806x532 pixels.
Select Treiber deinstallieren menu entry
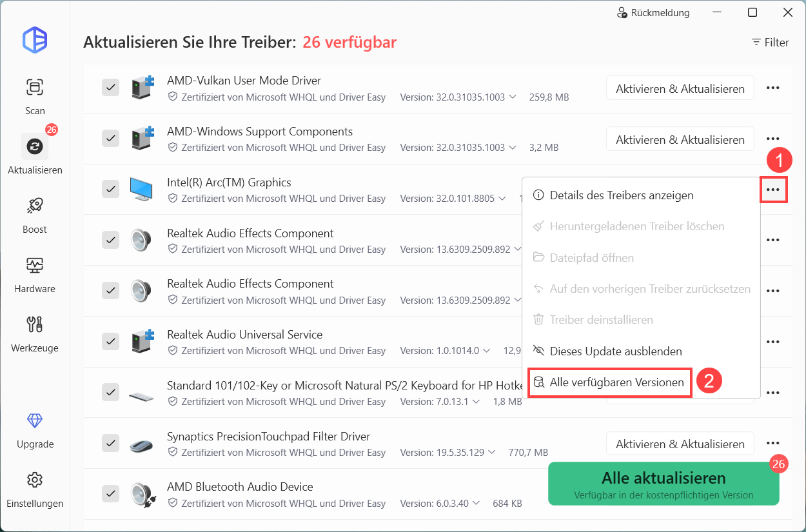coord(641,320)
